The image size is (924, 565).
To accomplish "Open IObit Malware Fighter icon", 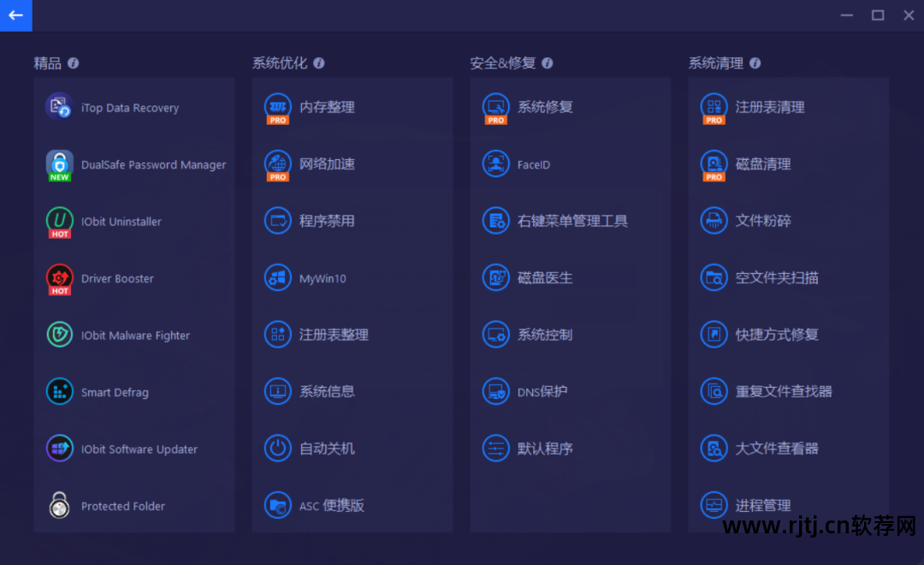I will (60, 335).
